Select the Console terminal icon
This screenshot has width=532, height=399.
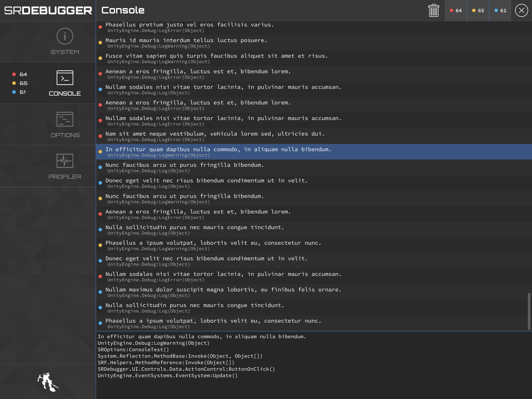tap(65, 77)
